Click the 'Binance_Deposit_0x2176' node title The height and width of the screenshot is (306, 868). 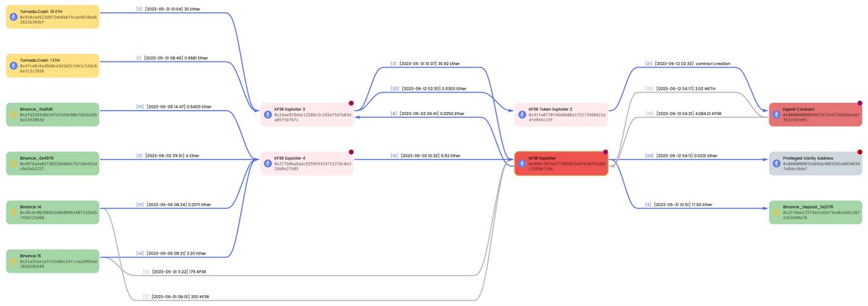click(807, 207)
